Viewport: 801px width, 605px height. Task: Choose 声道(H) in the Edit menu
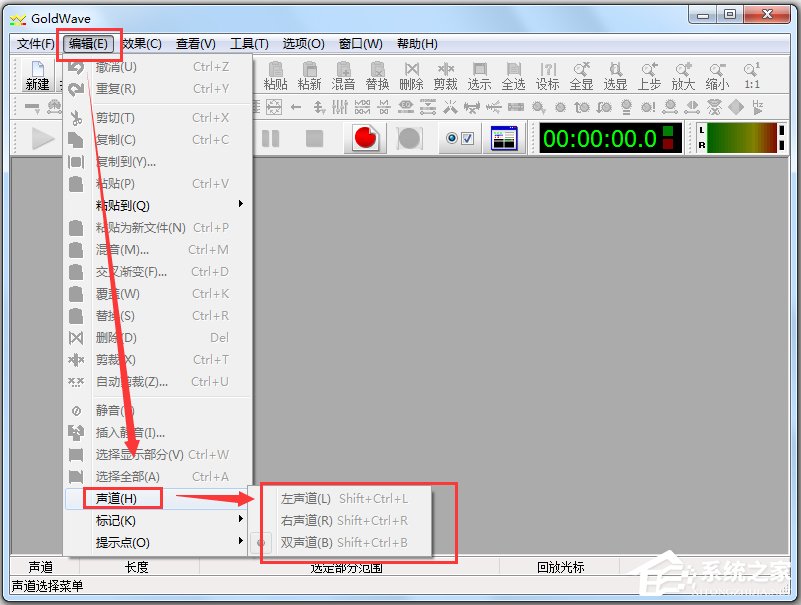click(x=157, y=498)
